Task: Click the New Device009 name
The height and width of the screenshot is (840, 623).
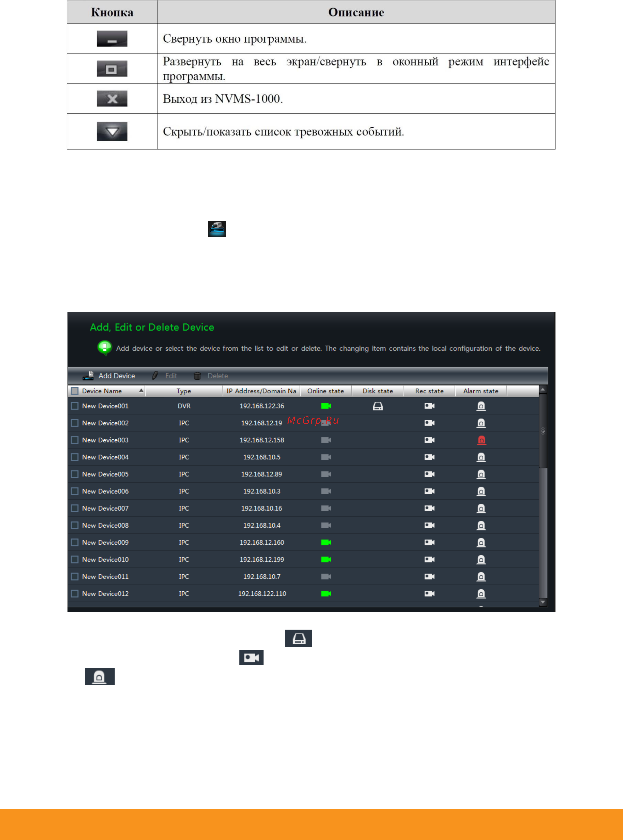Action: [x=105, y=542]
